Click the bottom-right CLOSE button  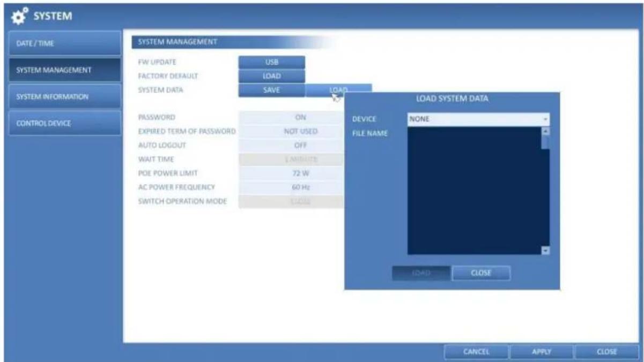pos(606,352)
